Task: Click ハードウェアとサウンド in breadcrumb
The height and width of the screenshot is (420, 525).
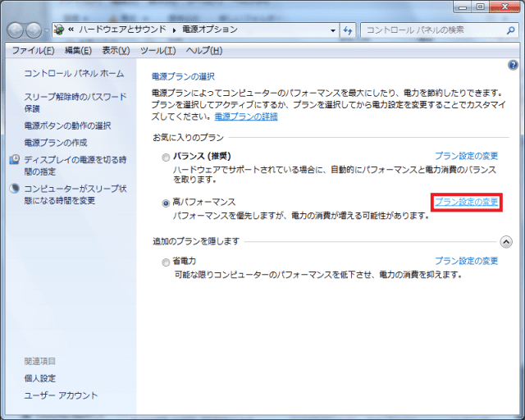Action: [122, 30]
